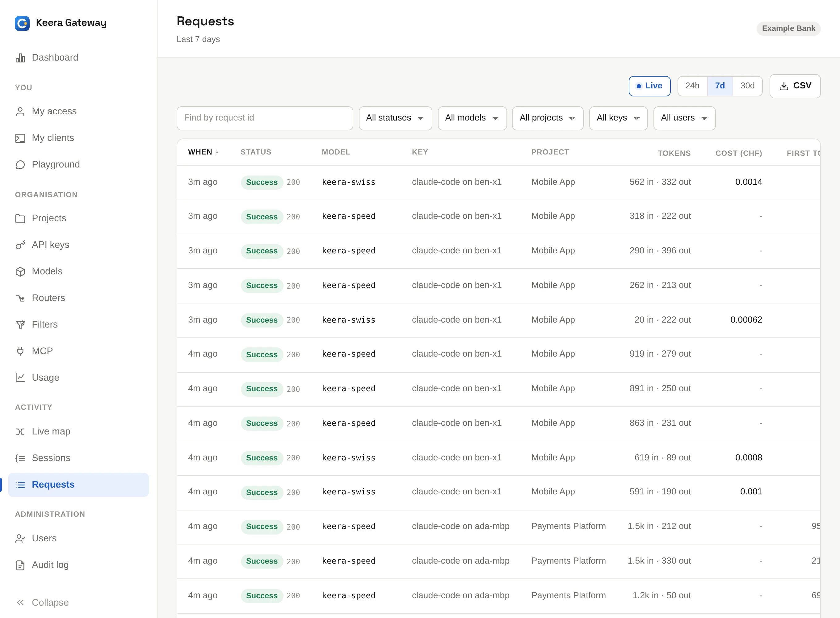Download the CSV export

(x=795, y=86)
